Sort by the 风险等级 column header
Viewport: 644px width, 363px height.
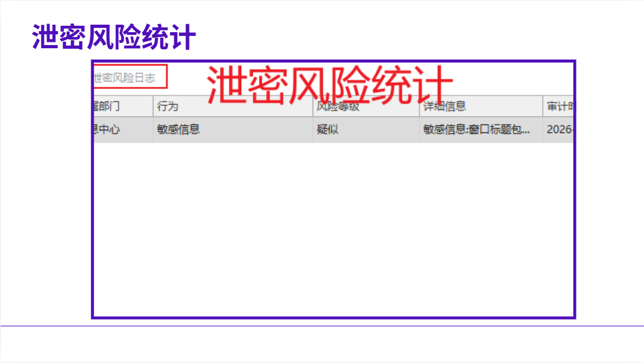tap(338, 106)
